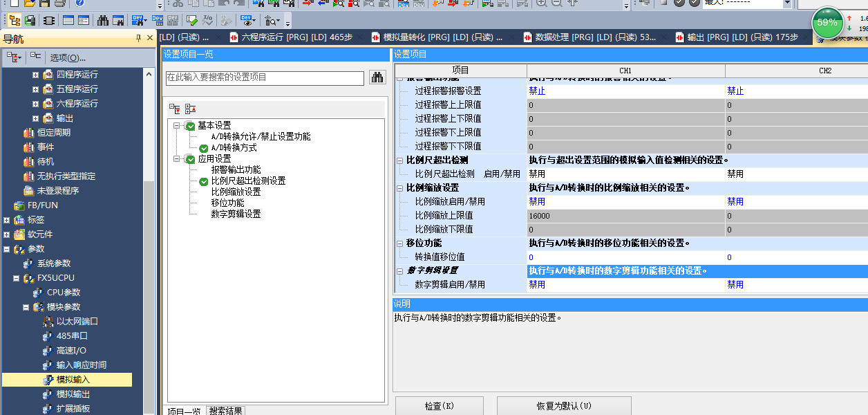Click the binoculars find icon in the second toolbar row
Image resolution: width=868 pixels, height=415 pixels.
coord(102,20)
